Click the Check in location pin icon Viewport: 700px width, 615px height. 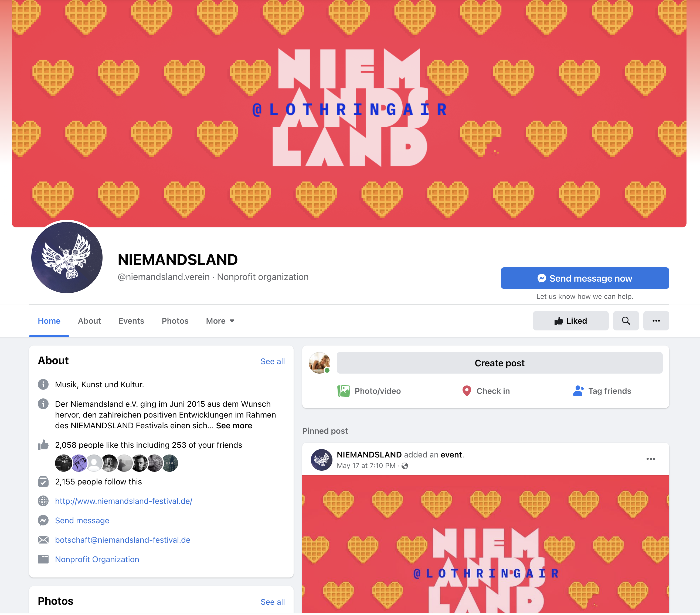click(466, 391)
